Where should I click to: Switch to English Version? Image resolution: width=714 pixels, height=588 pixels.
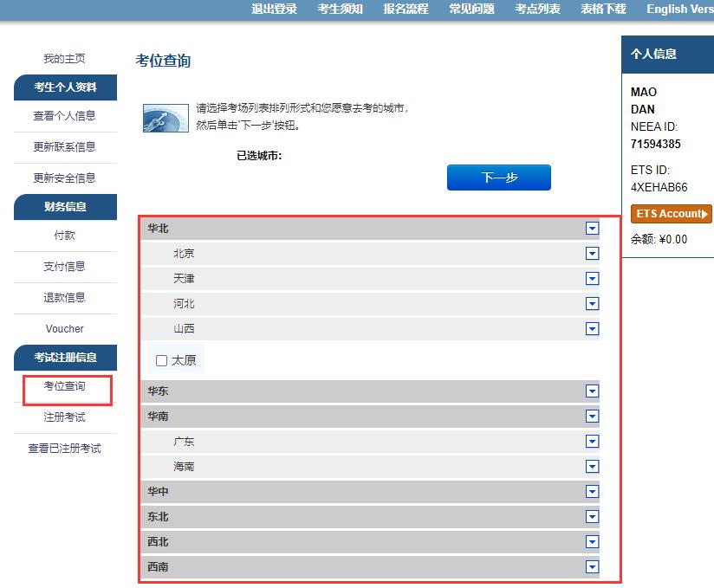click(677, 9)
